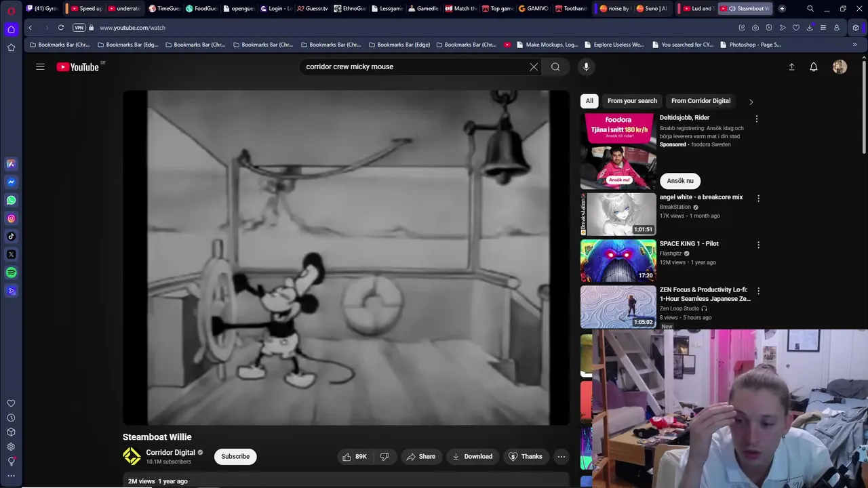This screenshot has width=868, height=488.
Task: Open options for angel white breakcore mix
Action: point(758,198)
